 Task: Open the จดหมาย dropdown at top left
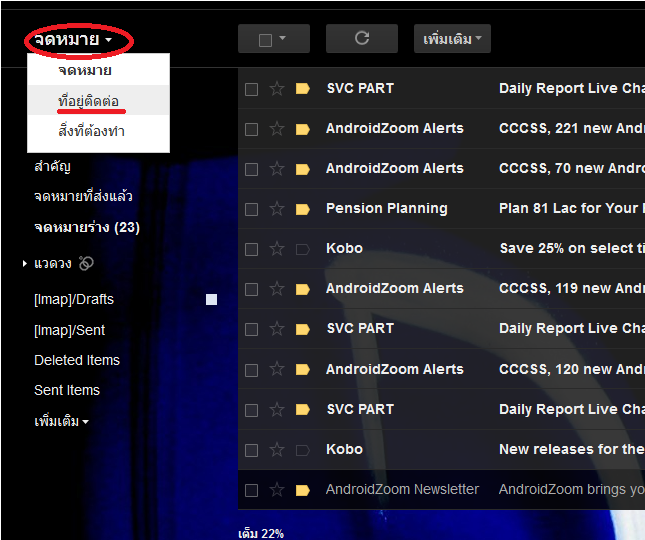[73, 40]
